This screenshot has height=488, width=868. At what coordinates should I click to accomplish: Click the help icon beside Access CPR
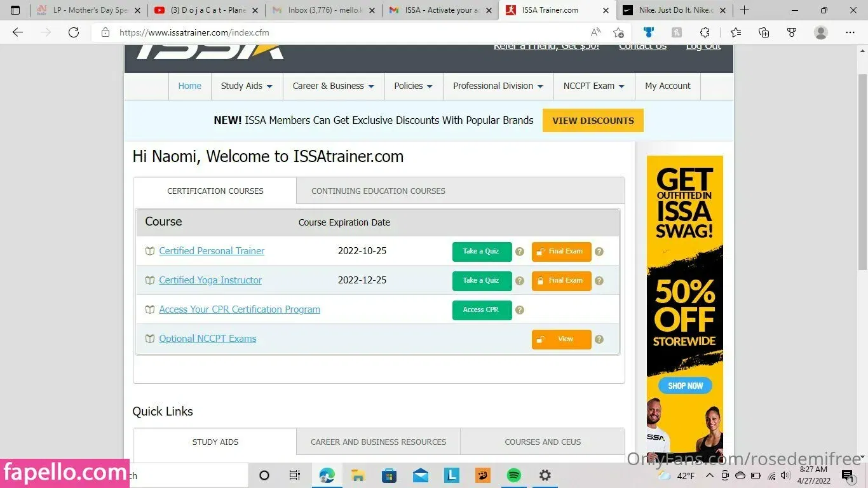pyautogui.click(x=520, y=310)
